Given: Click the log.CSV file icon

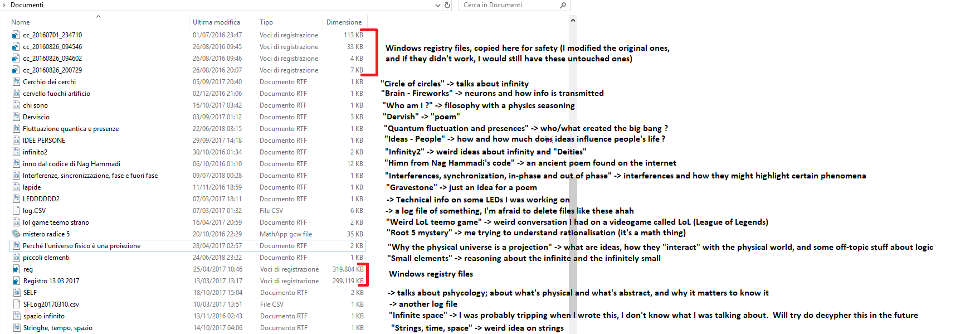Looking at the screenshot, I should (x=16, y=210).
